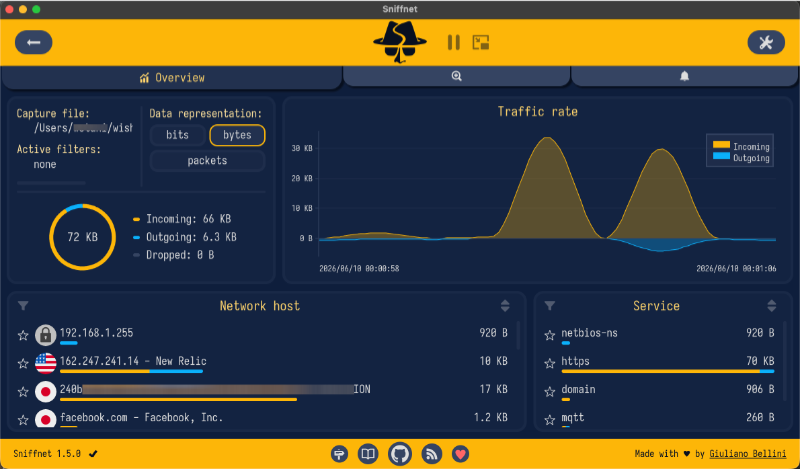Click the heart sponsor icon

pyautogui.click(x=460, y=454)
